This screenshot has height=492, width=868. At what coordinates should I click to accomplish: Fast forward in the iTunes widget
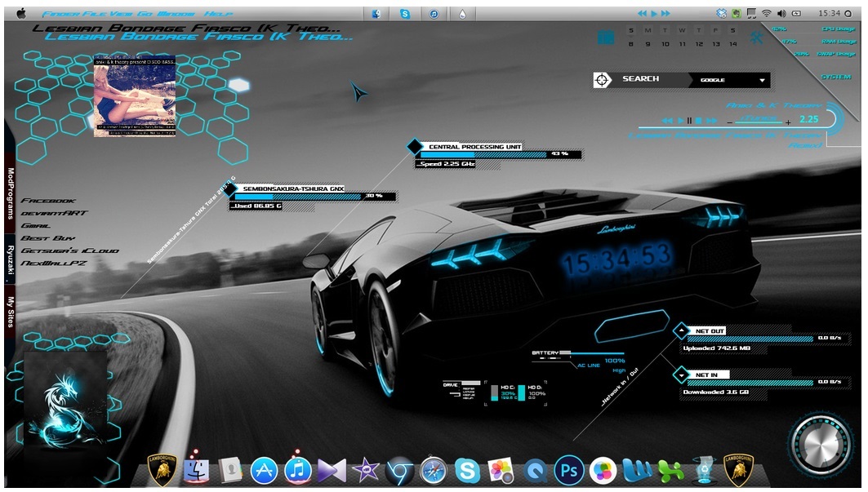712,120
